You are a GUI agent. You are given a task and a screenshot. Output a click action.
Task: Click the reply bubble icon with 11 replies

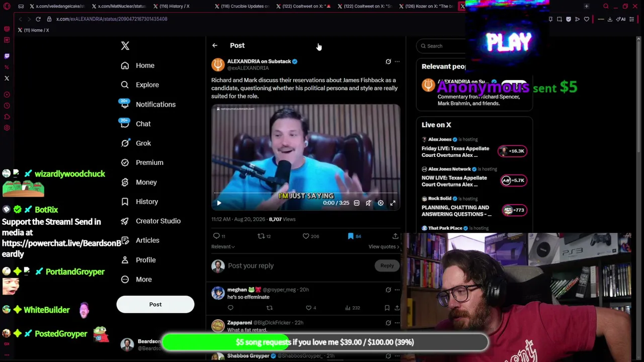click(x=216, y=236)
